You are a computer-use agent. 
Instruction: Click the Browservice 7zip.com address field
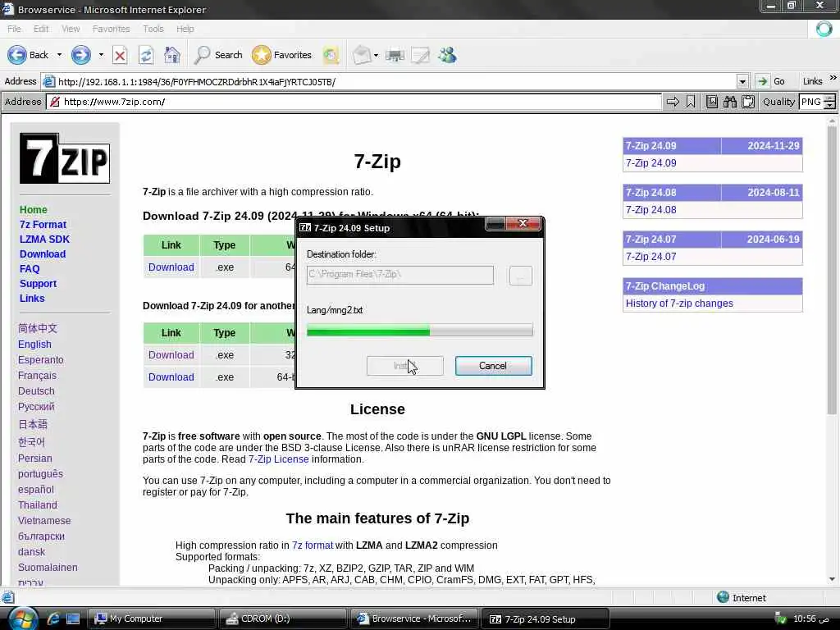pos(354,102)
